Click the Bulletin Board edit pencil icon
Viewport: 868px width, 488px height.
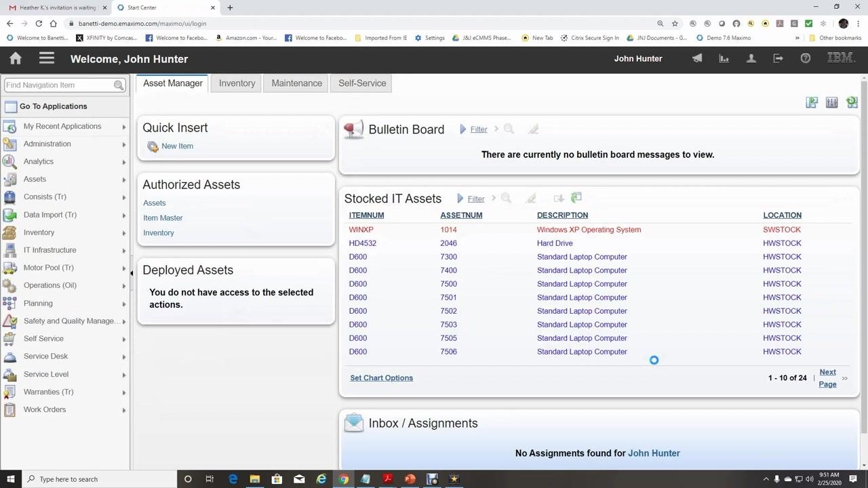coord(534,129)
